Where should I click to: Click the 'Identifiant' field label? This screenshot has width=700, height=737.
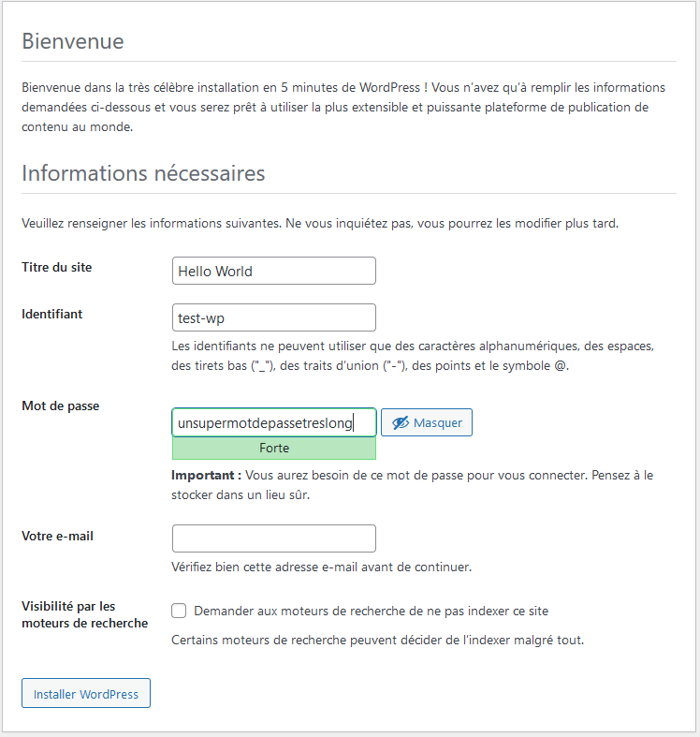(52, 314)
